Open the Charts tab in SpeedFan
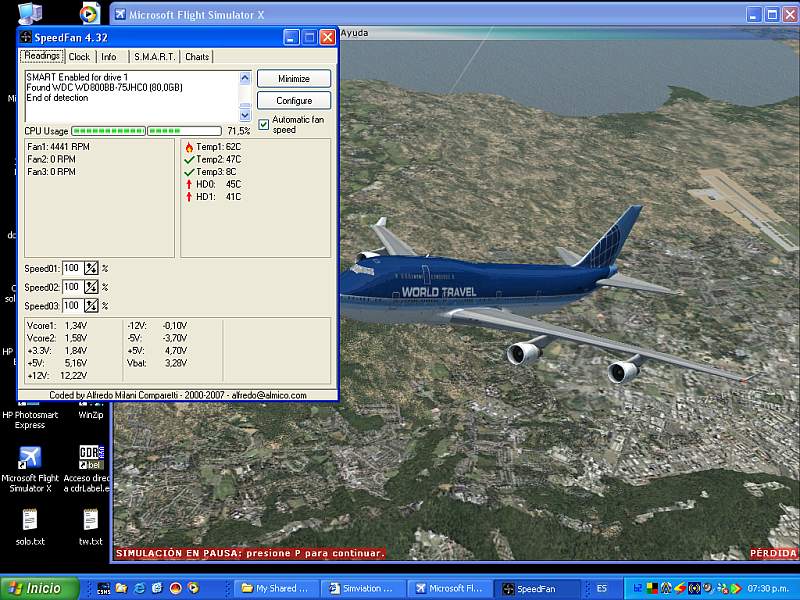 (197, 57)
